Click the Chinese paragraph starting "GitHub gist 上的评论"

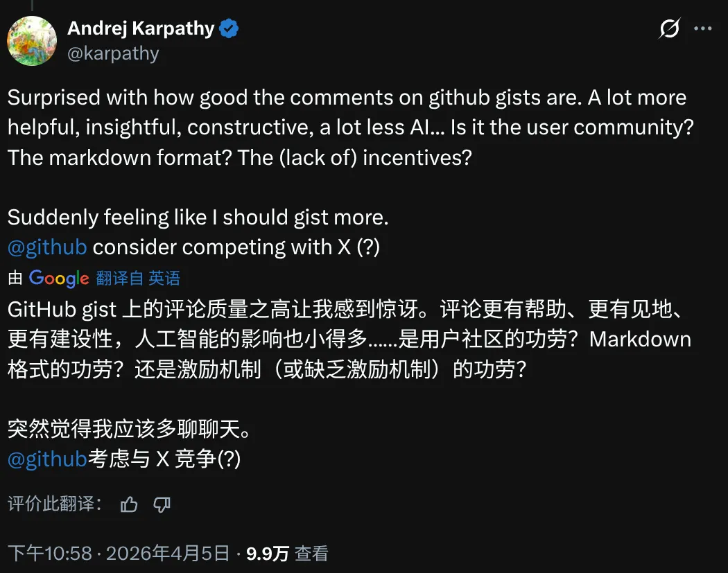(x=347, y=340)
